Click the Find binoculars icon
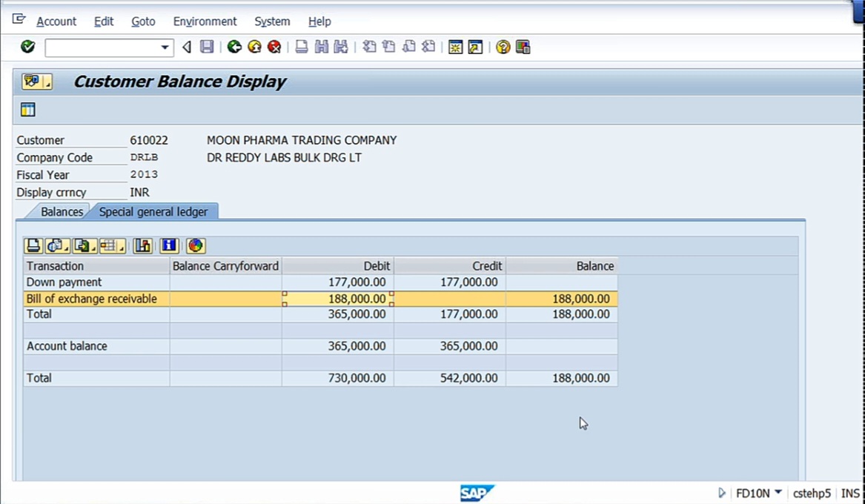865x504 pixels. point(321,47)
